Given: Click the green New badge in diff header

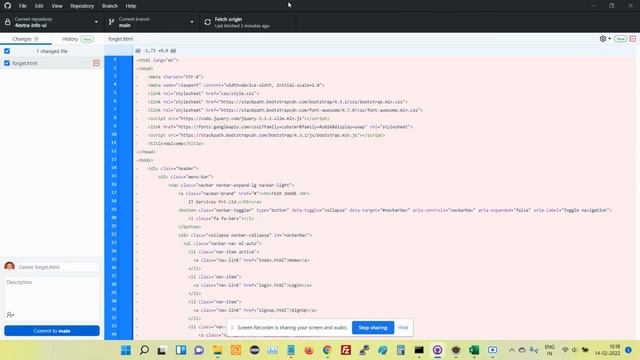Looking at the screenshot, I should click(x=620, y=39).
